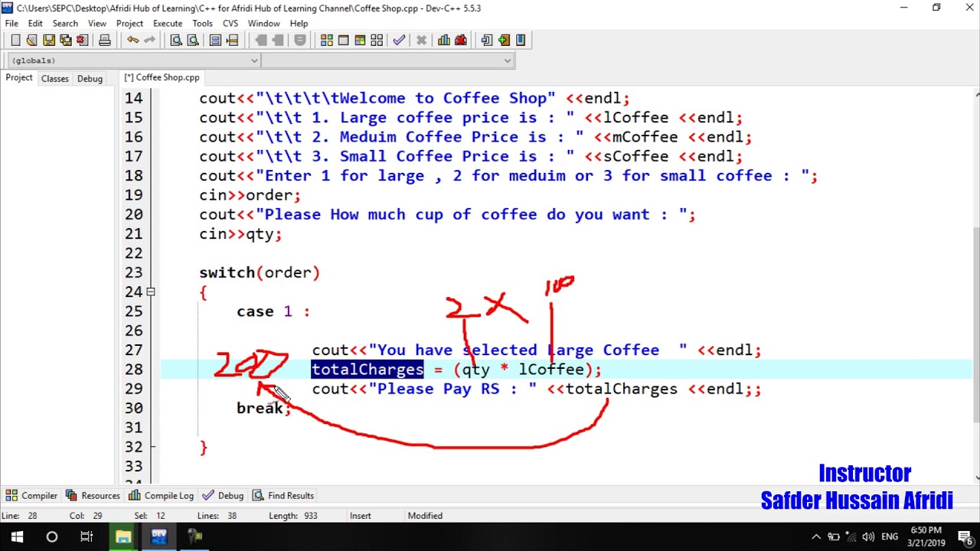Open the Help menu

[299, 24]
